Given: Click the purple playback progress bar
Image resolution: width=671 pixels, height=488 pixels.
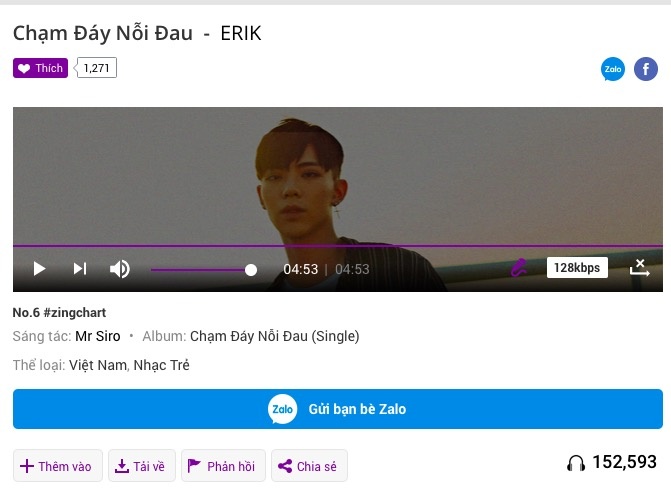Looking at the screenshot, I should tap(338, 246).
